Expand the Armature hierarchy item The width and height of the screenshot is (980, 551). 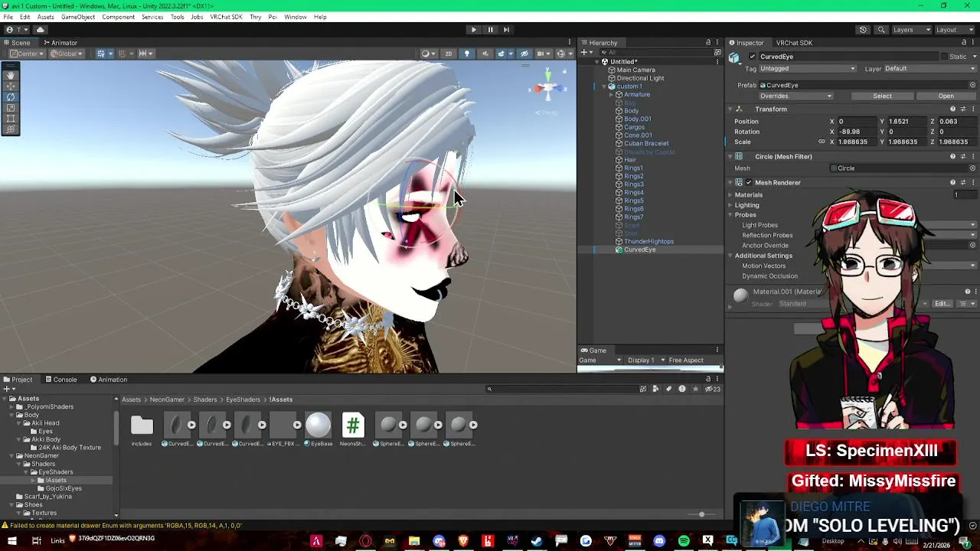612,95
